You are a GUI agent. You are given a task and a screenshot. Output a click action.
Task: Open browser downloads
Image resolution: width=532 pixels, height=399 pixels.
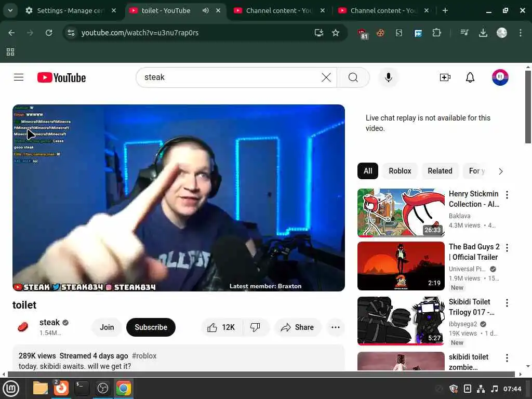483,33
